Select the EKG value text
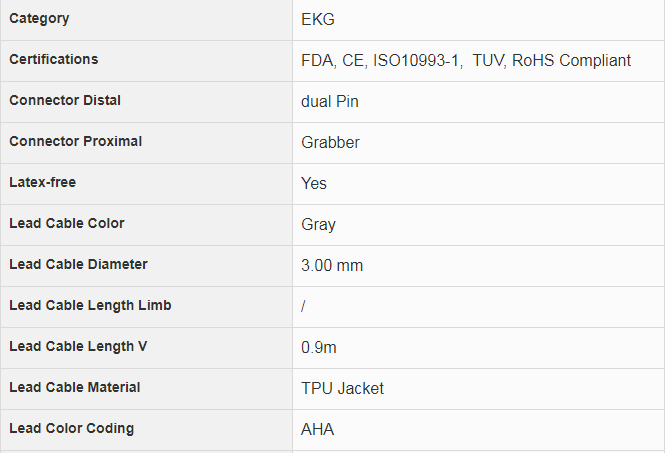This screenshot has width=665, height=453. [x=319, y=19]
